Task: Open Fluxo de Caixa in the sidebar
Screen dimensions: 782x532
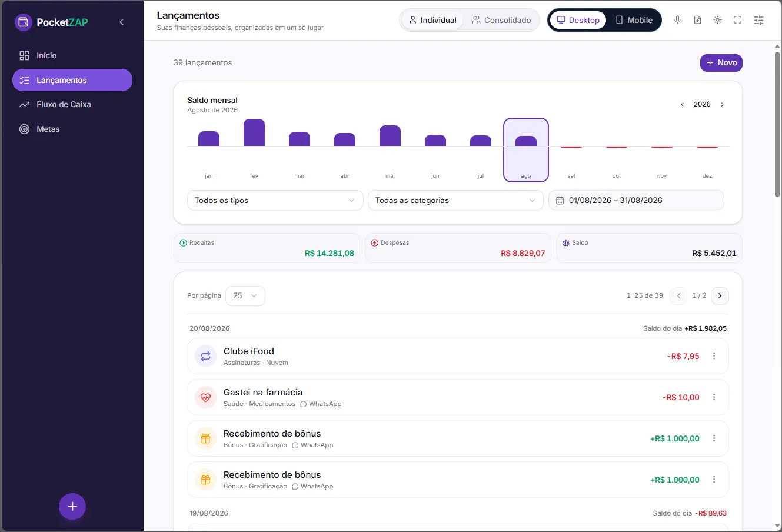Action: (x=72, y=104)
